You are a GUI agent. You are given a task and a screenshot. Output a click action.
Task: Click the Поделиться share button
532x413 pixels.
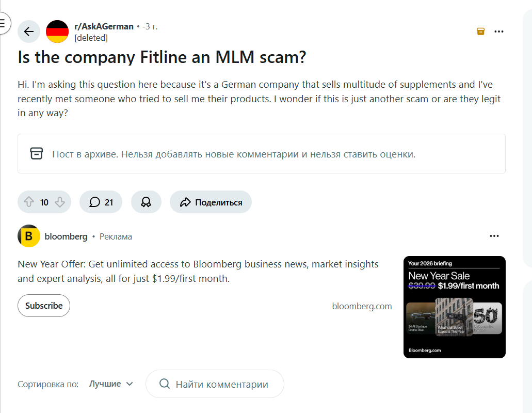point(211,202)
